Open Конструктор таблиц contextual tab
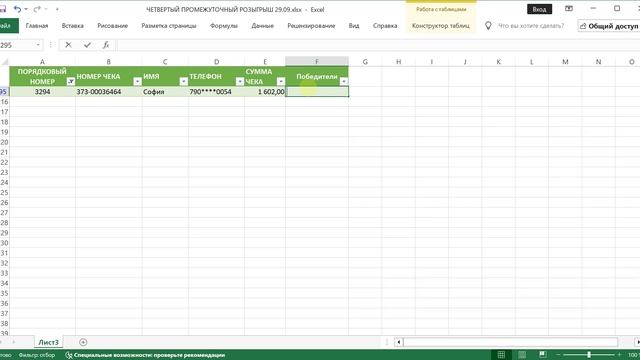The width and height of the screenshot is (640, 360). pyautogui.click(x=441, y=26)
